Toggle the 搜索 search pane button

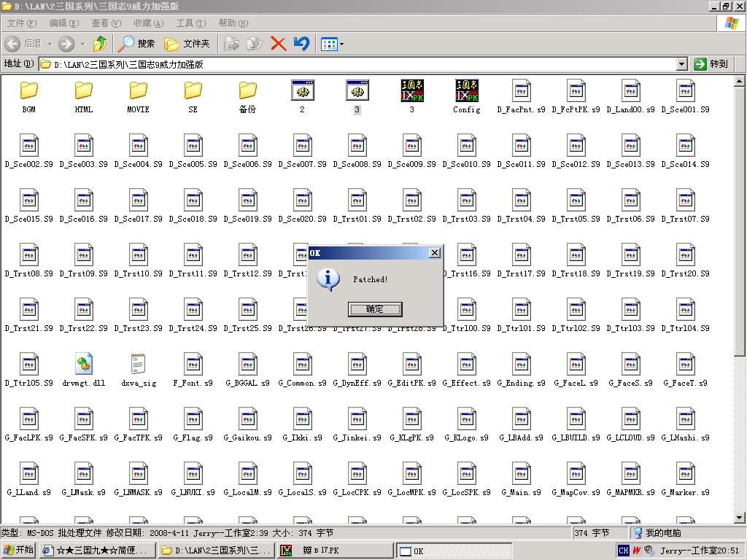(137, 44)
